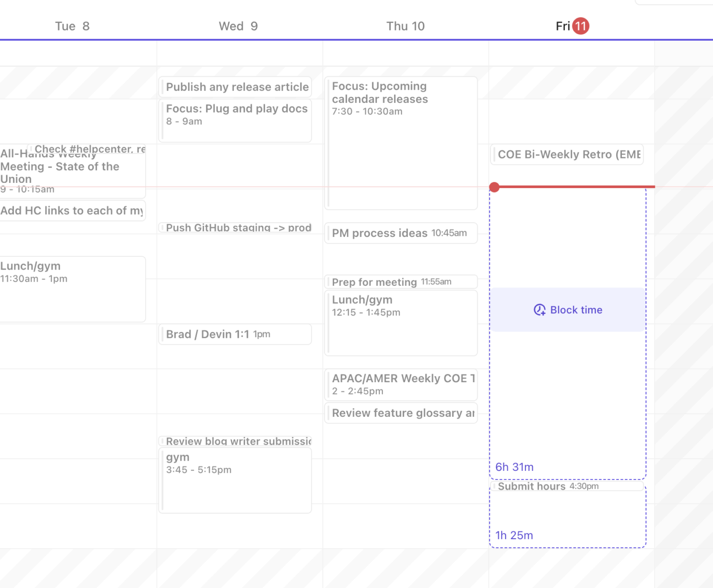Open the Focus: Upcoming calendar releases event
Viewport: 713px width, 588px height.
tap(401, 143)
